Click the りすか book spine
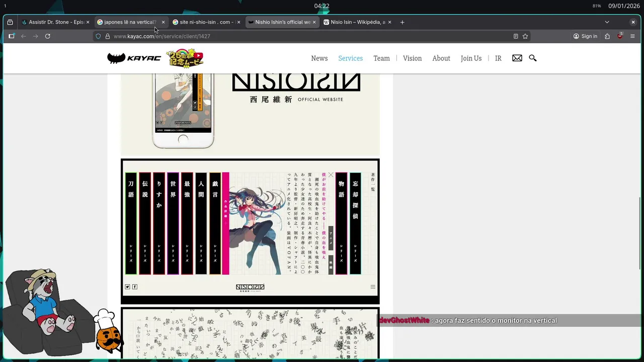The image size is (644, 362). (159, 224)
